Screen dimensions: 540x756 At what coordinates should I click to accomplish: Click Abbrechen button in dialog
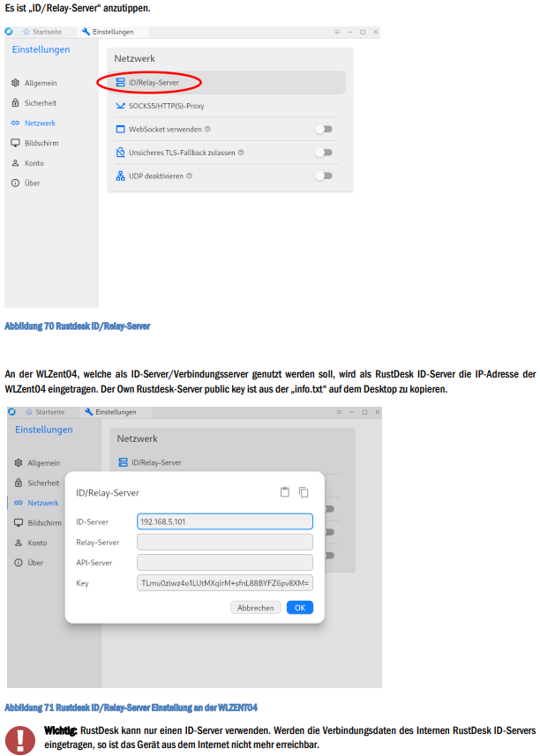[x=256, y=608]
